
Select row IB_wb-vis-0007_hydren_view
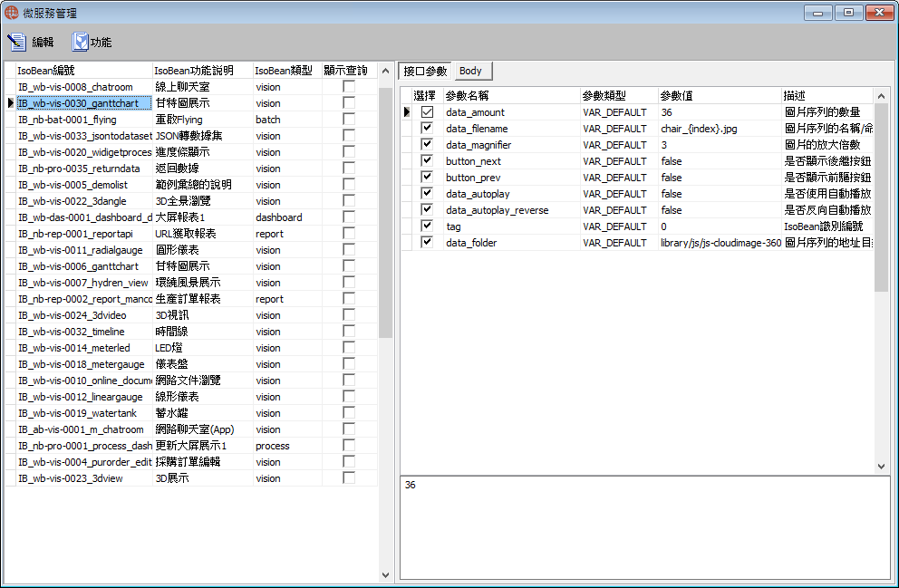(x=191, y=283)
